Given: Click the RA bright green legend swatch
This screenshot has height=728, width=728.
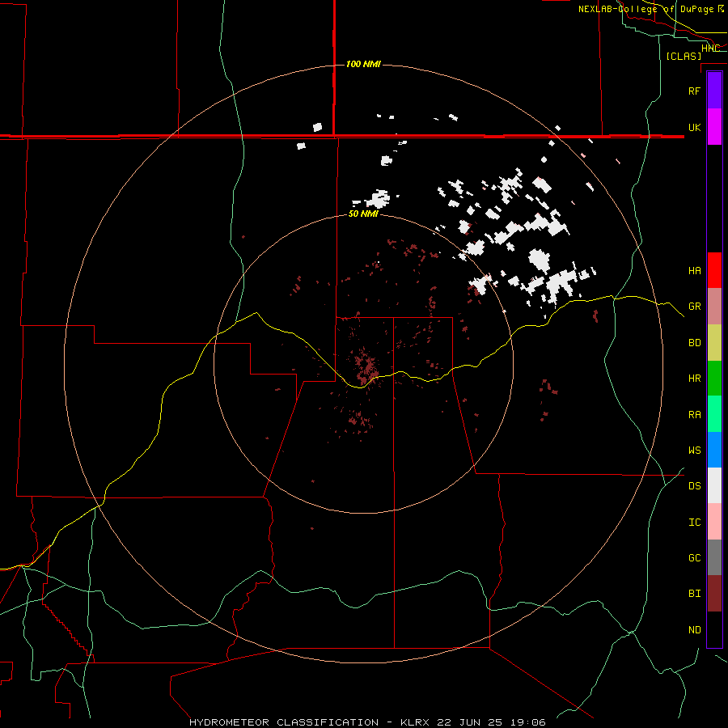Looking at the screenshot, I should coord(714,414).
